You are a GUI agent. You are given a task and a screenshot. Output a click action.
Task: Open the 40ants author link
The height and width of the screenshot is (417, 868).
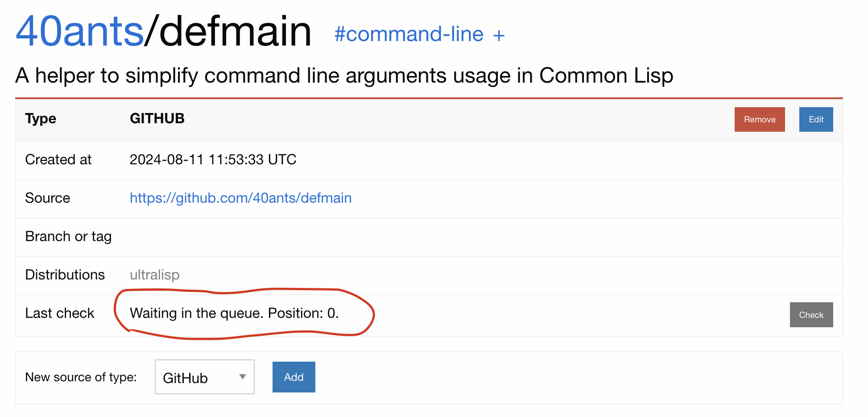click(79, 31)
